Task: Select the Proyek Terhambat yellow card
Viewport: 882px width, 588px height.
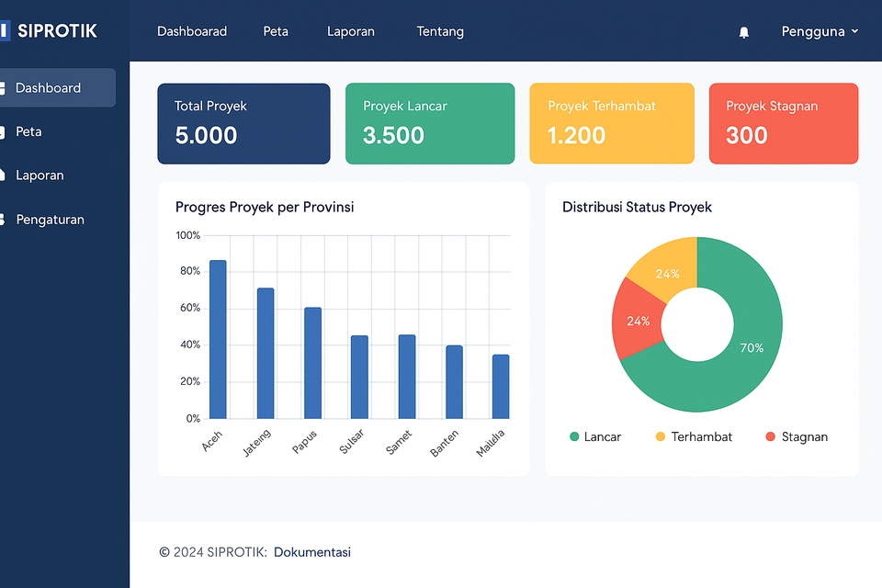Action: (x=611, y=124)
